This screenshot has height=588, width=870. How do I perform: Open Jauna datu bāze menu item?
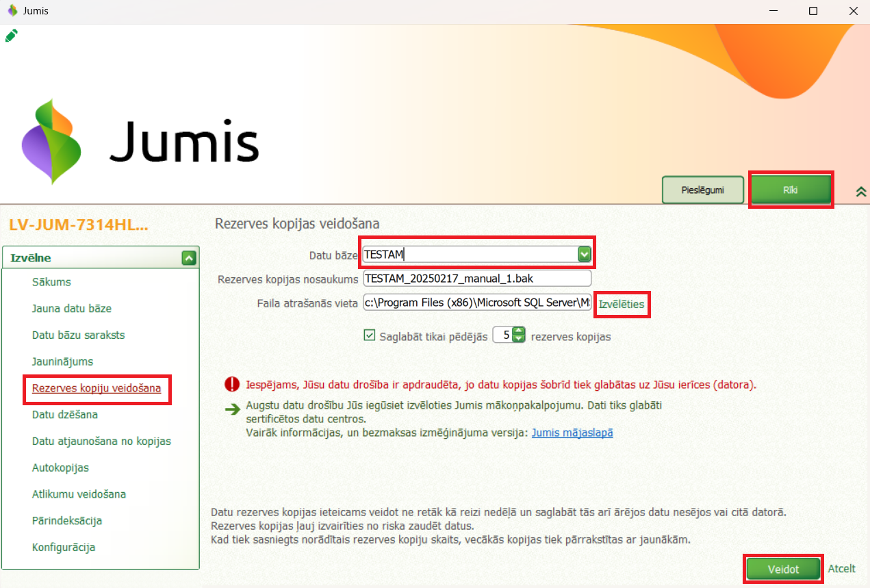click(72, 309)
